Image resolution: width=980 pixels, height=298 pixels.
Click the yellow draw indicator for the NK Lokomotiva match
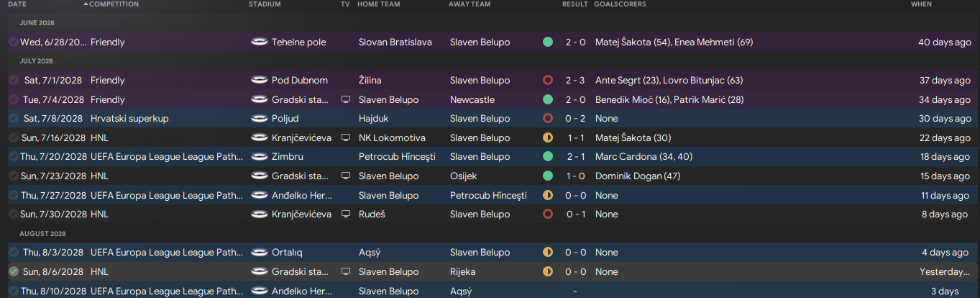[548, 137]
